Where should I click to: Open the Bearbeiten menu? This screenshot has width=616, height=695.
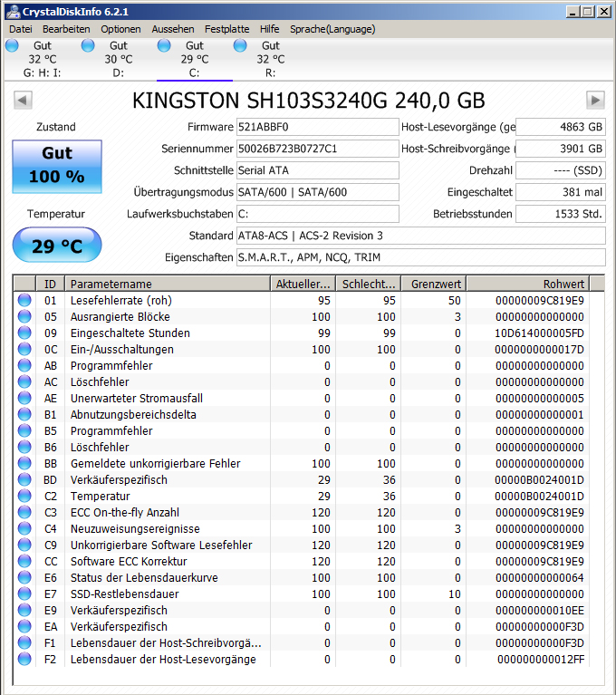[x=66, y=29]
